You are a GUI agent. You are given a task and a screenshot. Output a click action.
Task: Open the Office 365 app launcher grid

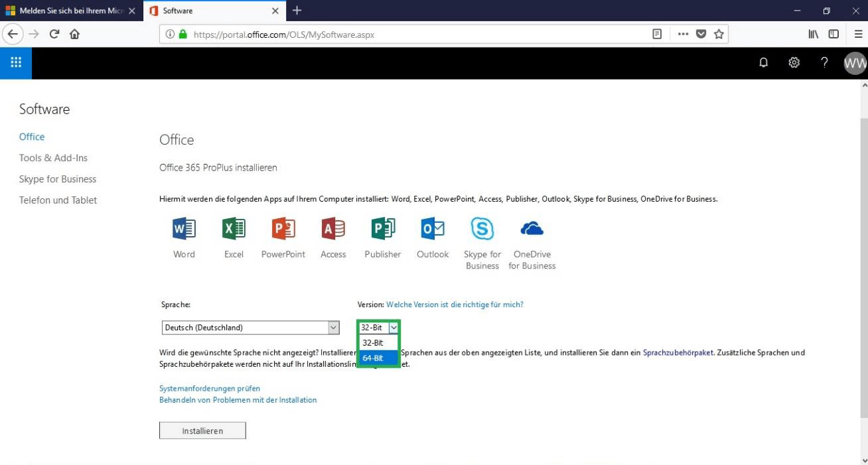point(16,62)
